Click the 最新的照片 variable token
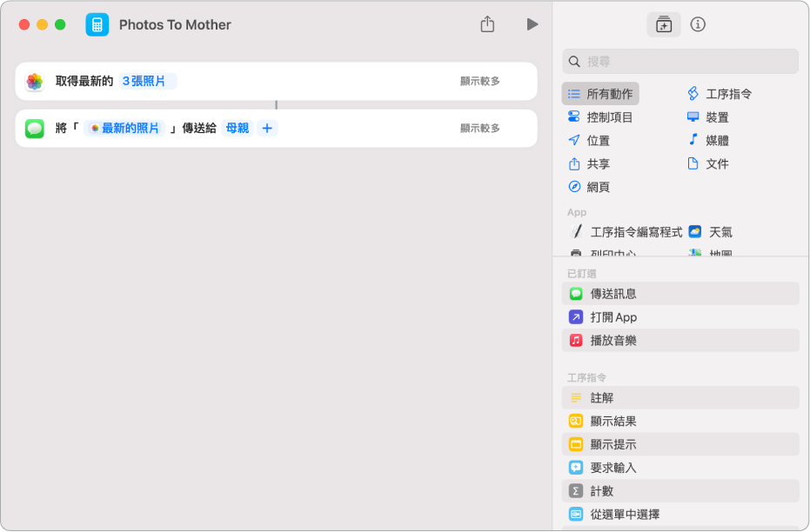The image size is (810, 532). (124, 128)
